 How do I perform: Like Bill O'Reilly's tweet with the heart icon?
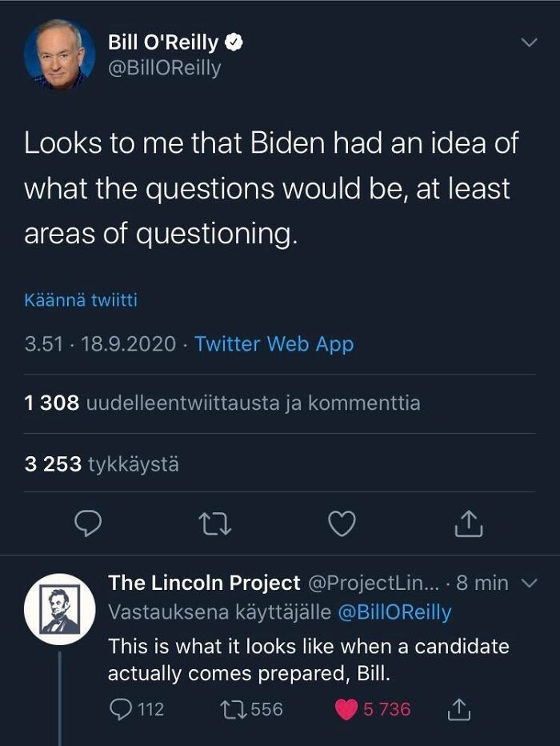pos(342,524)
